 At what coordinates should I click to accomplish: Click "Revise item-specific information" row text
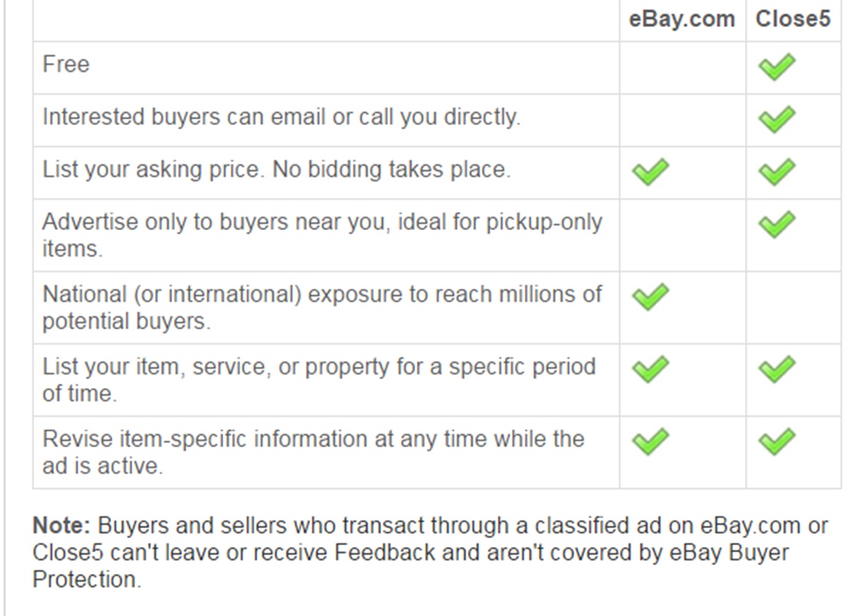tap(313, 439)
